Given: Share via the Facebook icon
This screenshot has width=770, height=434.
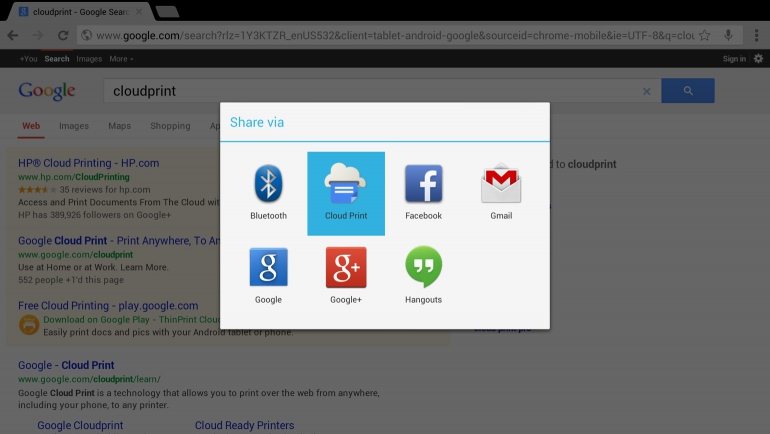Looking at the screenshot, I should pyautogui.click(x=423, y=192).
